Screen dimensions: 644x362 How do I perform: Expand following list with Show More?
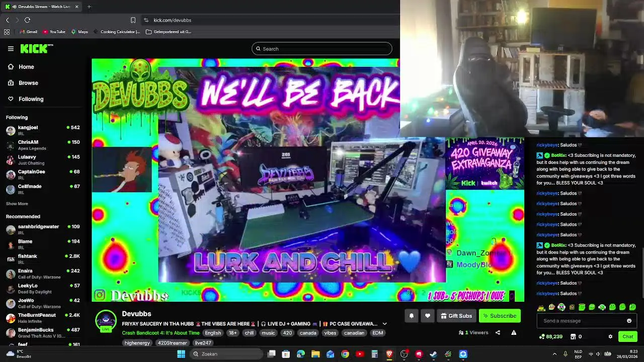pos(17,204)
